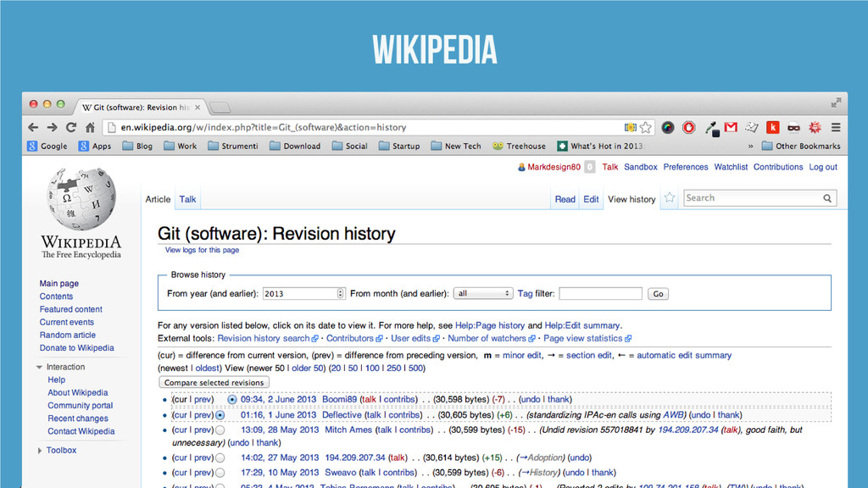The width and height of the screenshot is (868, 488).
Task: Click the Log out link
Action: 823,167
